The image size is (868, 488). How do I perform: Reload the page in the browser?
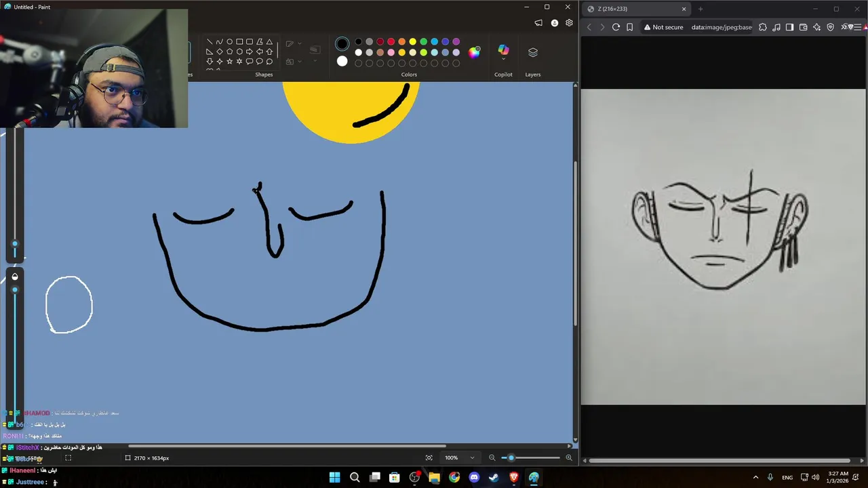[616, 27]
